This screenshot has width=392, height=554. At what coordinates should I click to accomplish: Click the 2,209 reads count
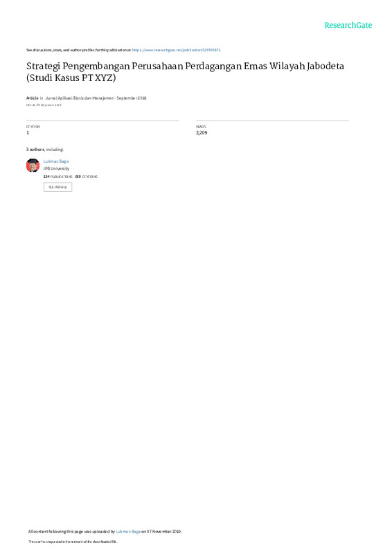[x=202, y=133]
